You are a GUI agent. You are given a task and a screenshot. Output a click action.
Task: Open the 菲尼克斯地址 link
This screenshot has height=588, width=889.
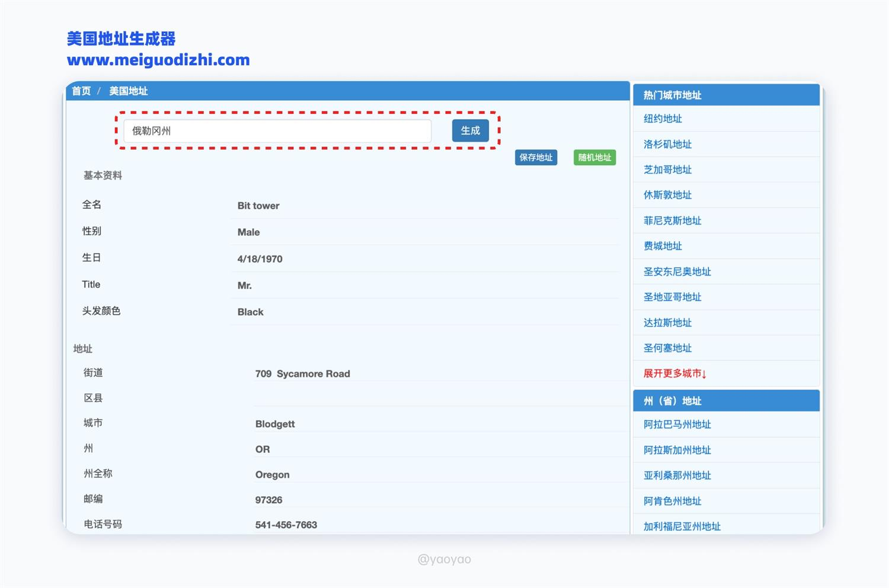point(672,220)
